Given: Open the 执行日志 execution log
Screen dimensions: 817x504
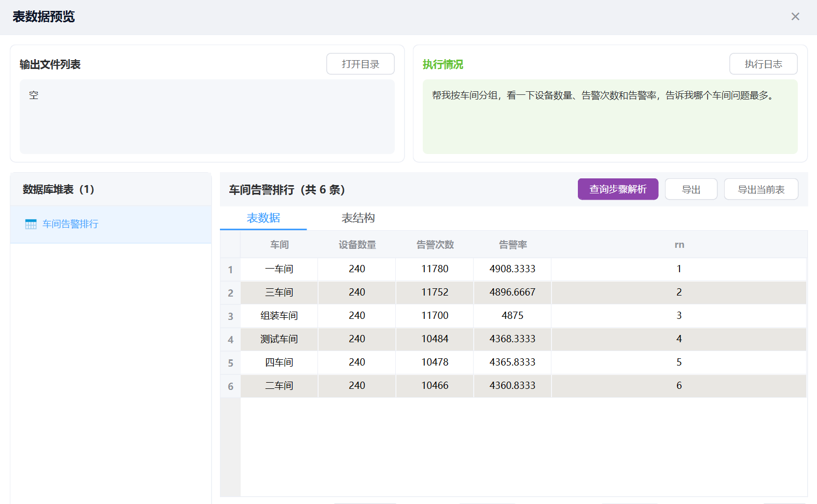Looking at the screenshot, I should point(763,64).
